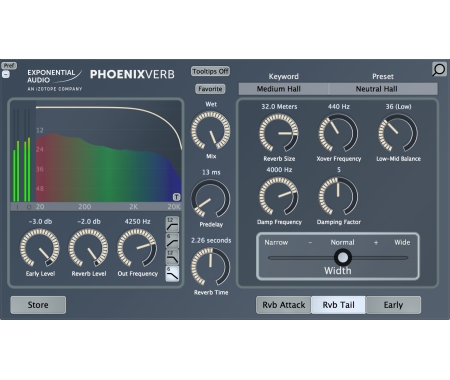Click the Predelay knob
Image resolution: width=450 pixels, height=380 pixels.
[x=210, y=199]
